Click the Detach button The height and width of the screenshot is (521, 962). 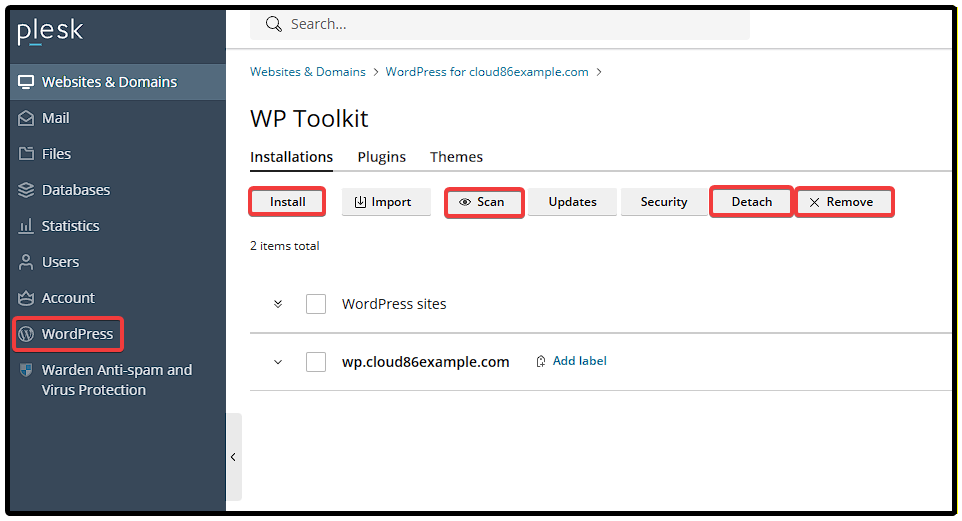[x=752, y=202]
